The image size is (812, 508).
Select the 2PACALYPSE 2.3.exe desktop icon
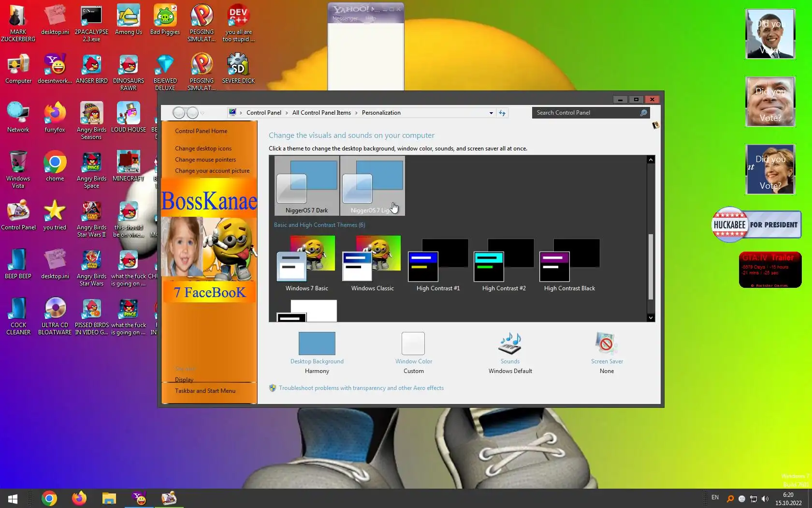click(92, 23)
